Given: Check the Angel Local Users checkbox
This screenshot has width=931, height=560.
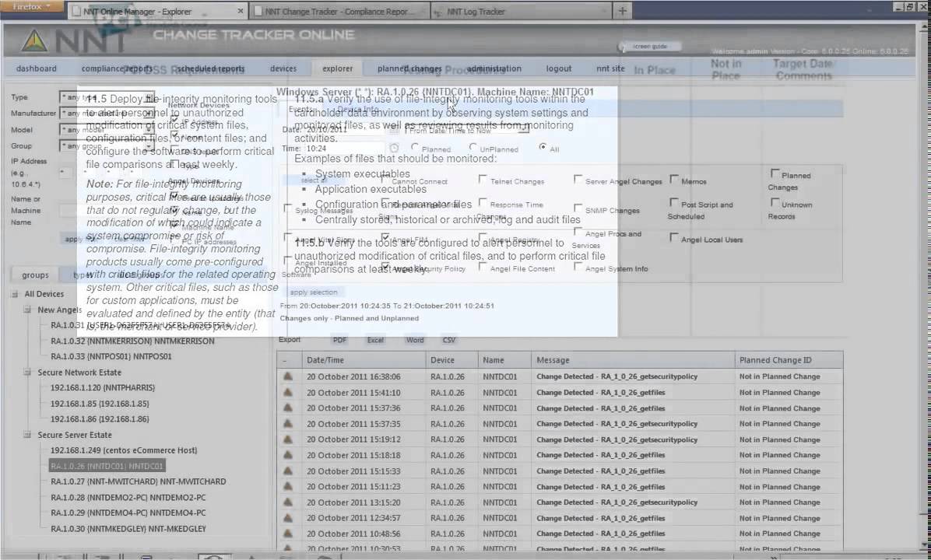Looking at the screenshot, I should (x=674, y=237).
